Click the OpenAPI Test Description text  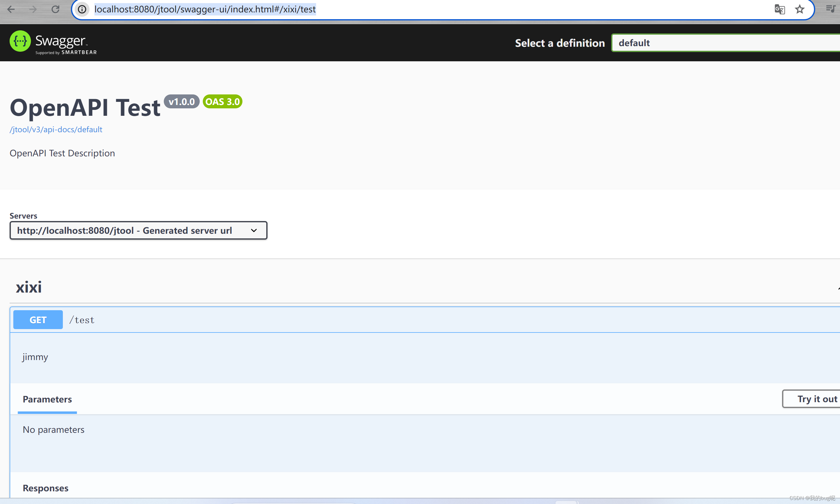(x=62, y=153)
